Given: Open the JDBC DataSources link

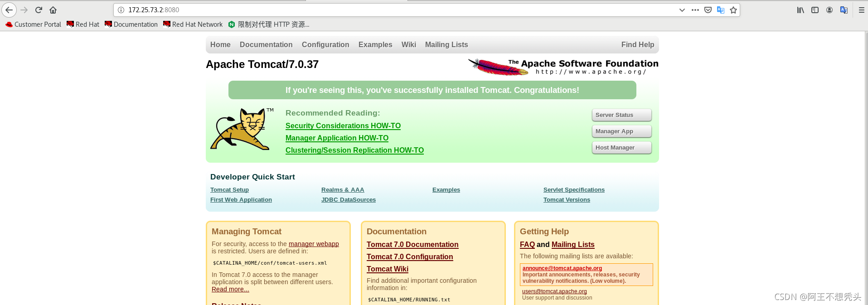Looking at the screenshot, I should tap(349, 200).
